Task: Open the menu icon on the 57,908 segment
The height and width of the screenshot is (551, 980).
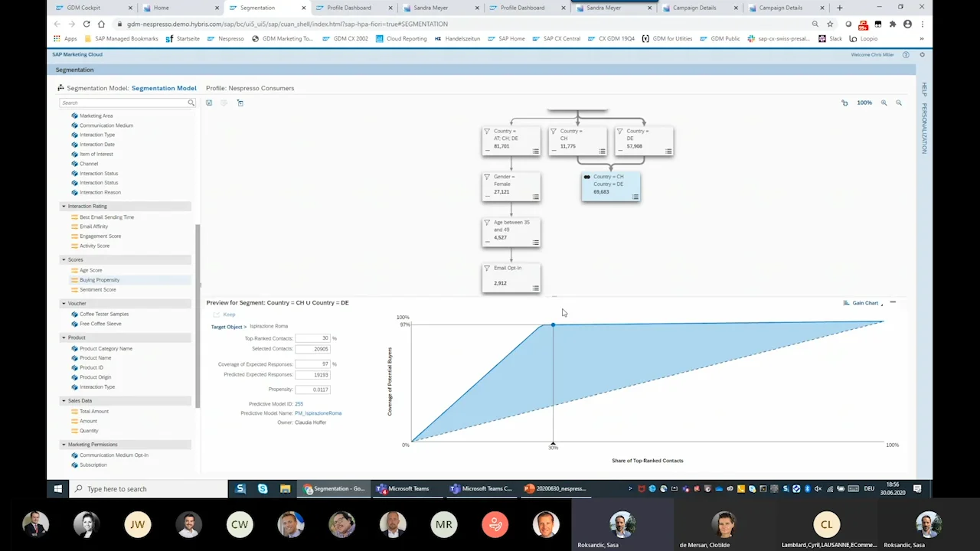Action: click(669, 152)
